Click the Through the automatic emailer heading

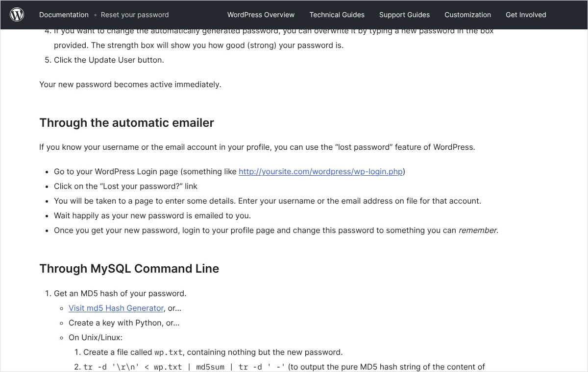(126, 122)
